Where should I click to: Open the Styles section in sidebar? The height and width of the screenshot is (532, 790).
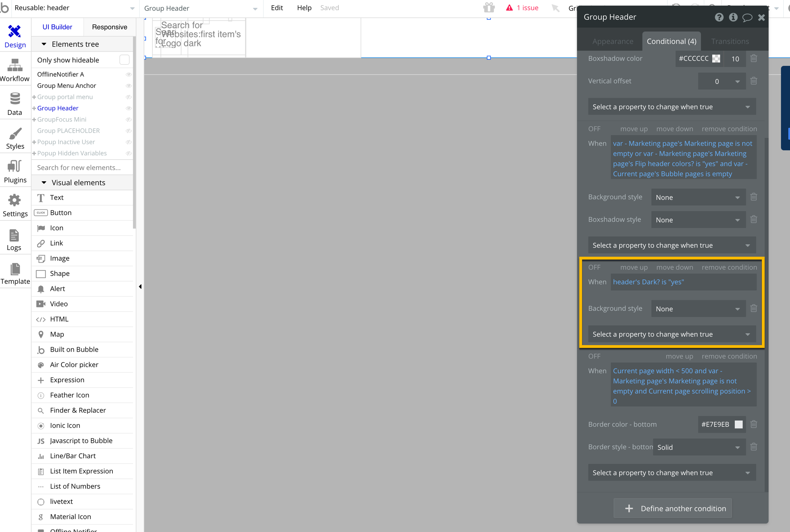click(x=15, y=137)
